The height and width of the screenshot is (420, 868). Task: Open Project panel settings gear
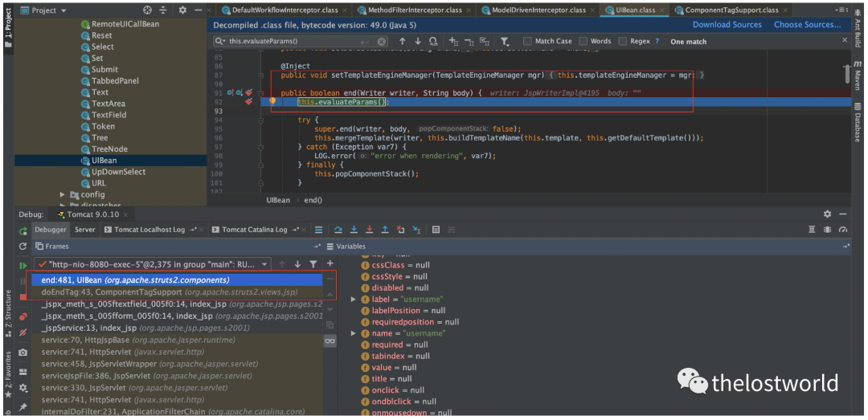(x=182, y=10)
